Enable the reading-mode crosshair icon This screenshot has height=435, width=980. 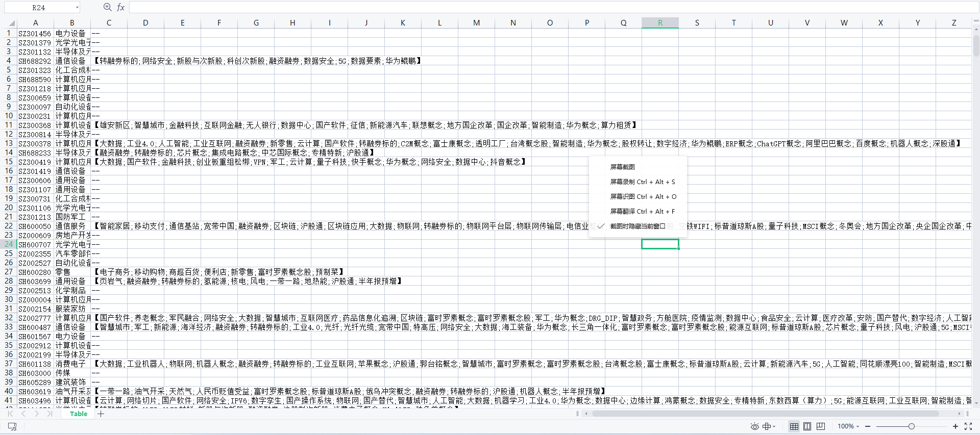tap(766, 426)
